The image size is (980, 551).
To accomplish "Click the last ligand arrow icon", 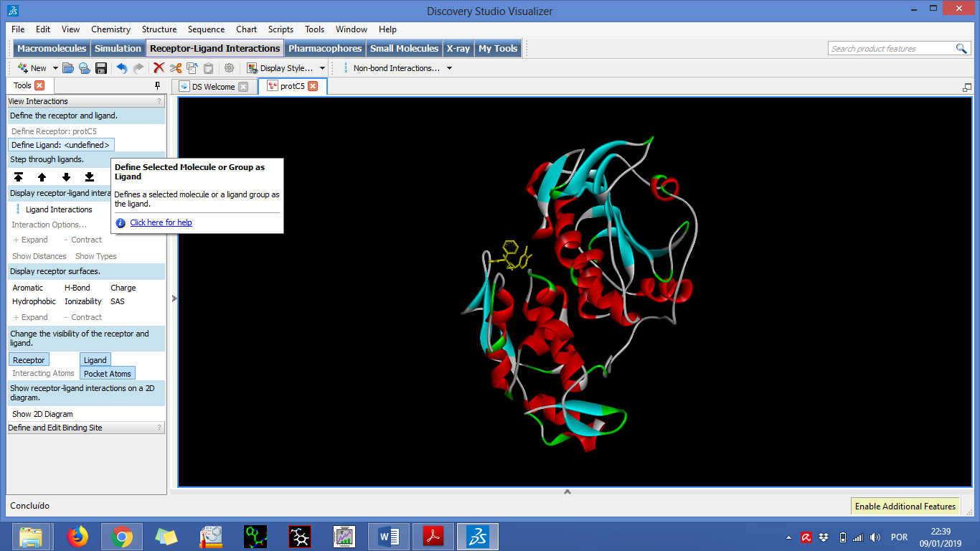I will 90,176.
